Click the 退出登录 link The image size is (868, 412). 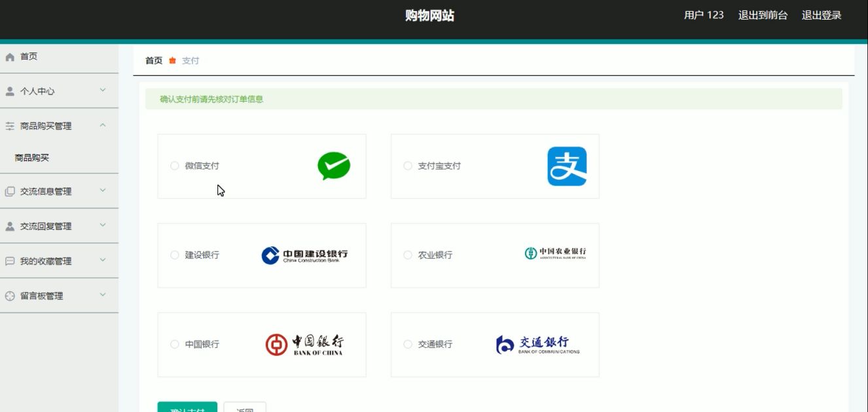[822, 15]
